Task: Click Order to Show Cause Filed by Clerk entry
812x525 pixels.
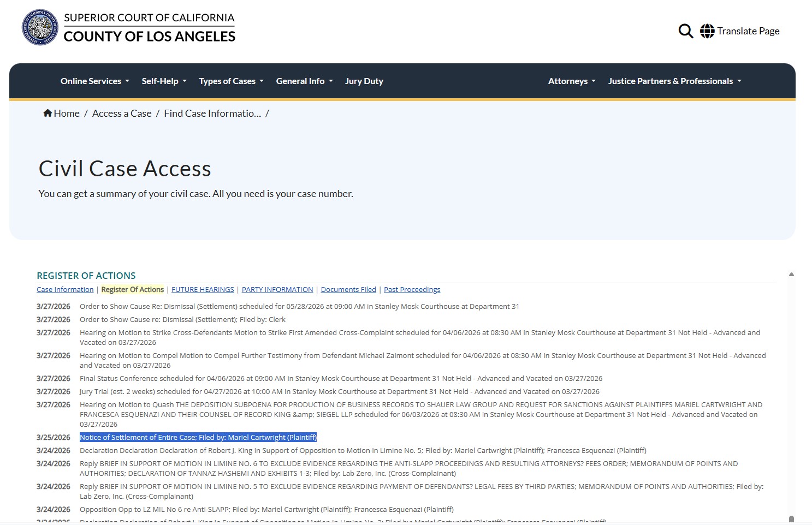Action: coord(182,319)
